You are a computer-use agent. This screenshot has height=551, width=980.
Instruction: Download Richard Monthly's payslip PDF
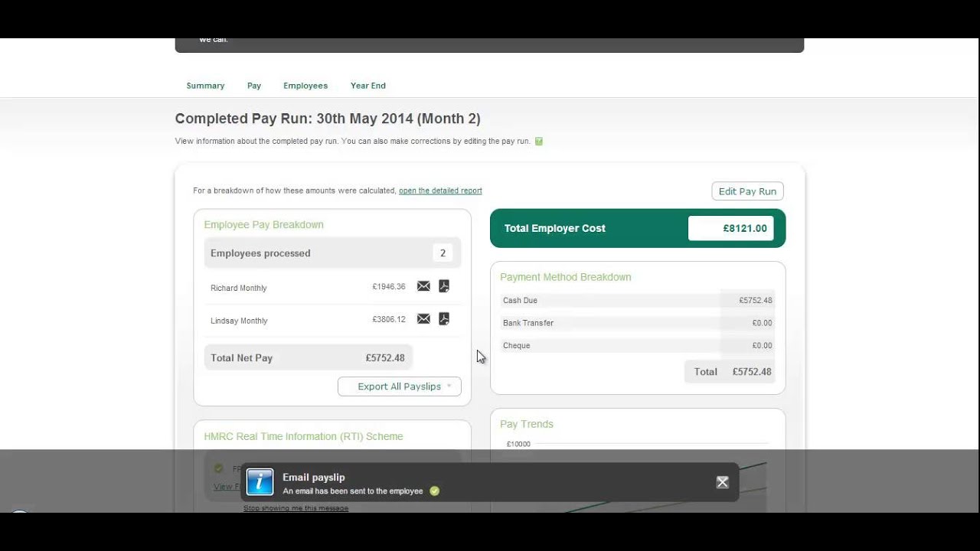coord(444,286)
